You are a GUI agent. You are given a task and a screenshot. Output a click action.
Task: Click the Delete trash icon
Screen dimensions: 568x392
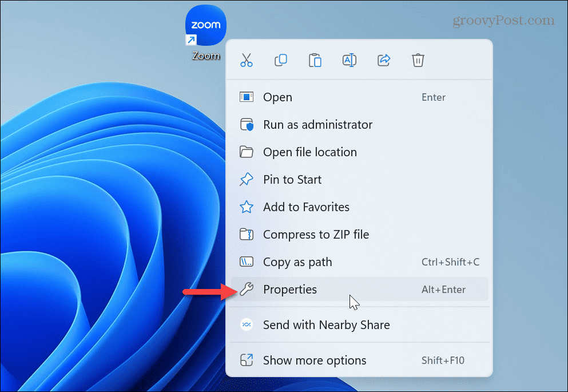point(418,60)
